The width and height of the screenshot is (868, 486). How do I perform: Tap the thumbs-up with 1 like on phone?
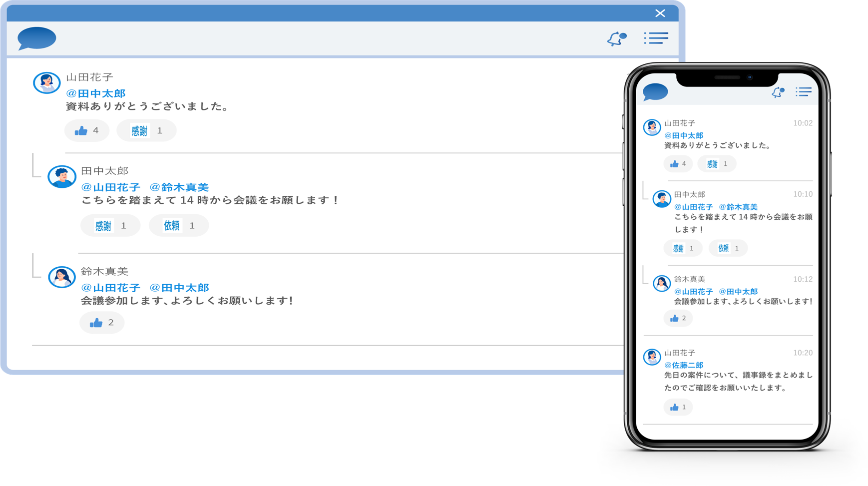pos(678,407)
